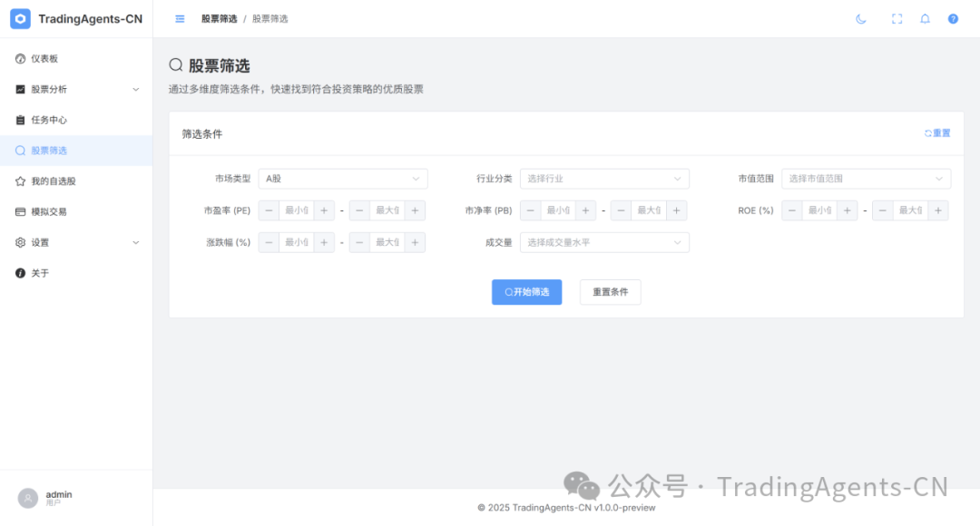Click the 开始筛选 button
Viewport: 980px width, 526px height.
click(526, 292)
